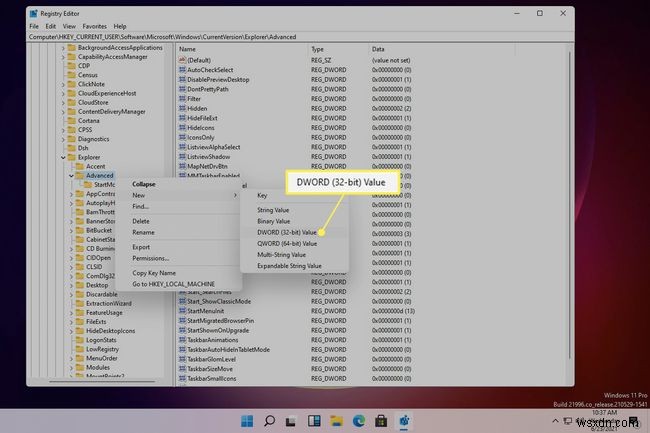Open Task View icon in taskbar
Screen dimensions: 650x433
click(x=291, y=421)
